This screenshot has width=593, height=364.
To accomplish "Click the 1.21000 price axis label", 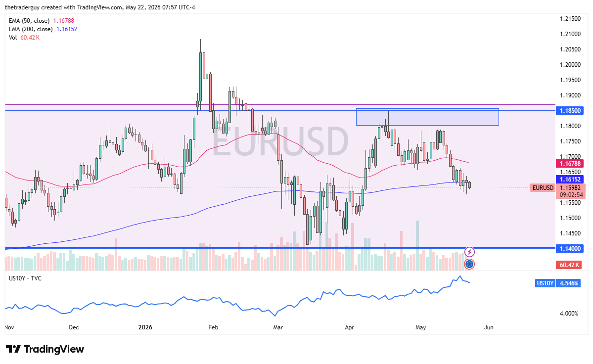I will tap(570, 34).
